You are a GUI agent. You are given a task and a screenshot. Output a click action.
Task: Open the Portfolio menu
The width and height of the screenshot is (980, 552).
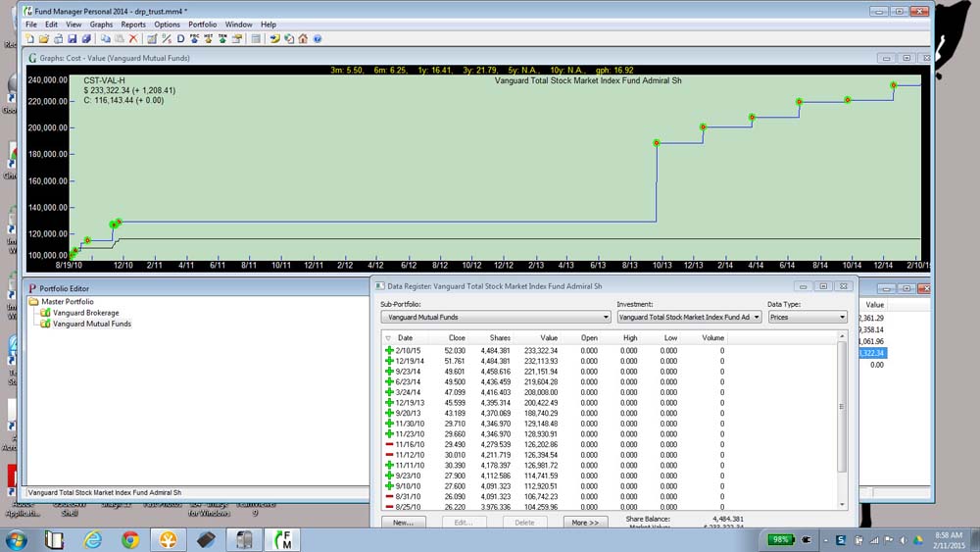pyautogui.click(x=203, y=25)
